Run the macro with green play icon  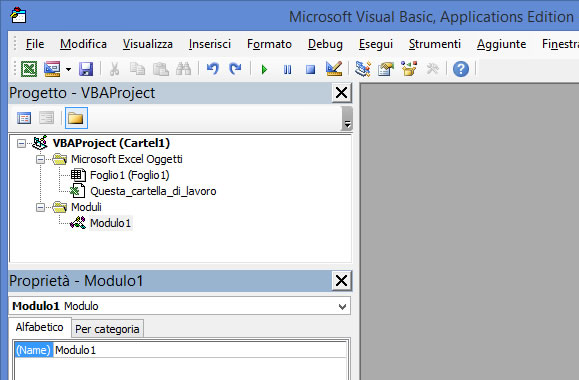click(264, 69)
